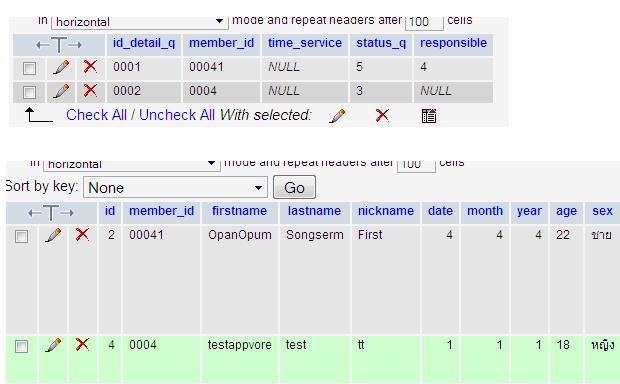Open upper horizontal mode dropdown

(x=140, y=22)
